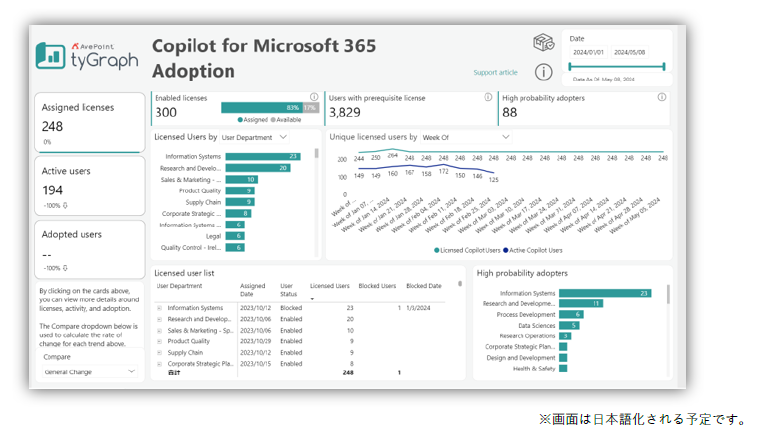Select the Active users card

coord(90,186)
